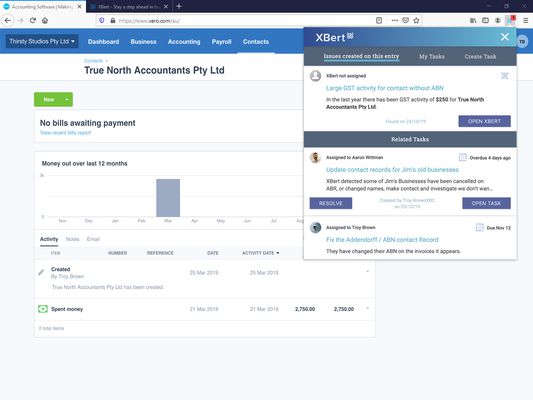Toggle the sidebar view icon
The image size is (533, 400).
point(485,20)
